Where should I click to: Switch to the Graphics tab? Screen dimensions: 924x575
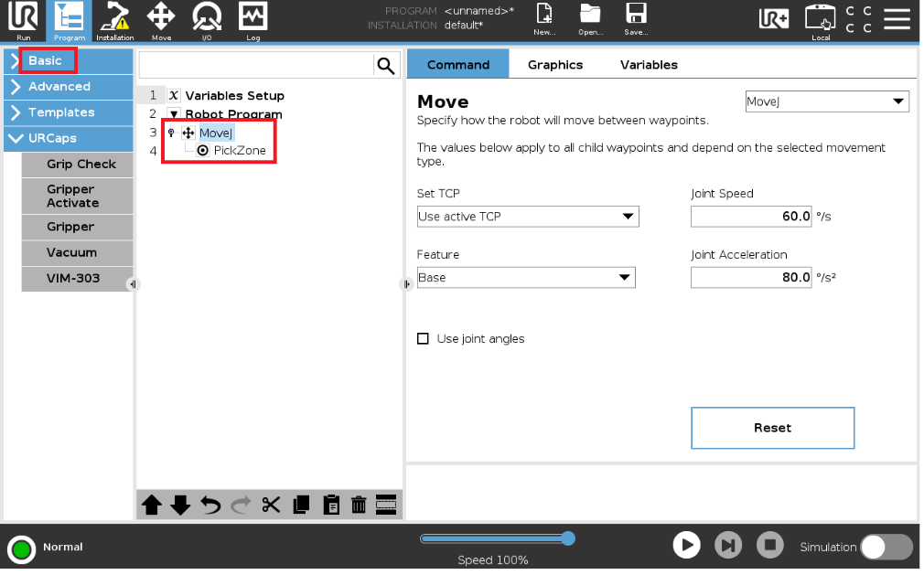point(555,65)
